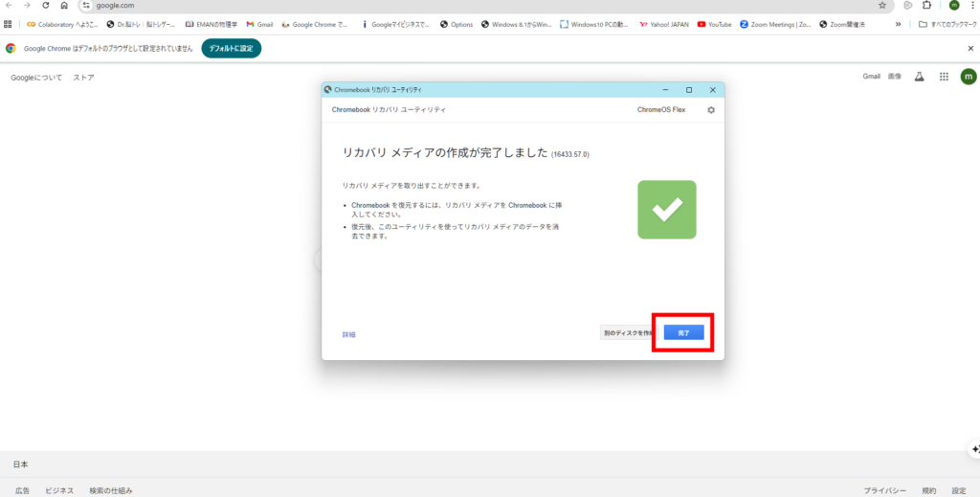980x497 pixels.
Task: Expand the hidden bookmarks overflow chevron
Action: (898, 24)
